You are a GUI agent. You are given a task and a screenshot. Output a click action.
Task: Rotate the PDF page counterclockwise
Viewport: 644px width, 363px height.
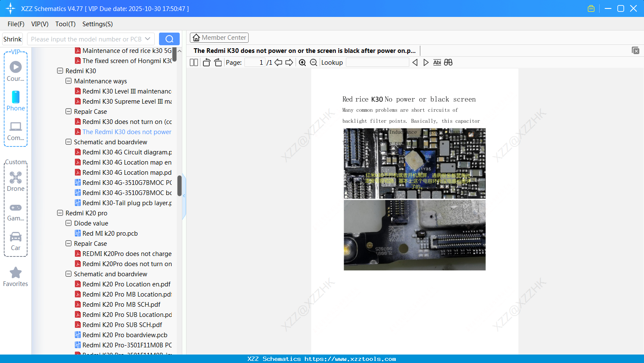tap(206, 62)
